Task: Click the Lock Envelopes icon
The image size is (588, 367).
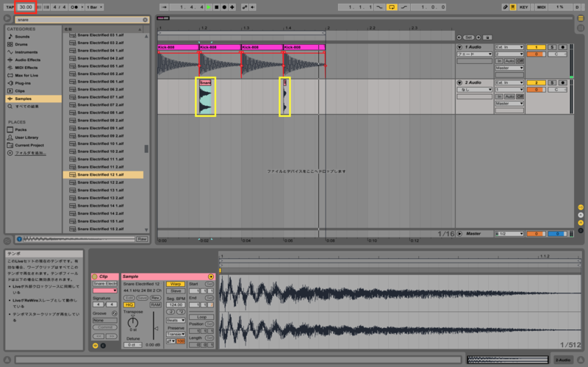Action: [487, 38]
